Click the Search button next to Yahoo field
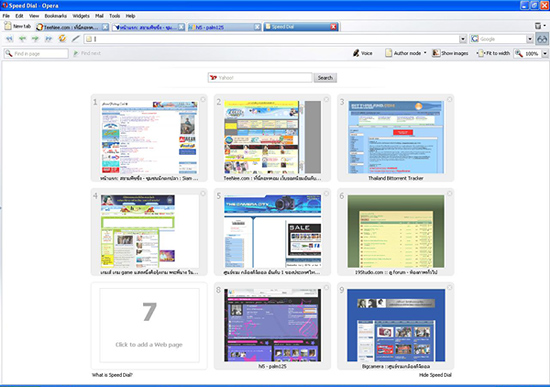 (325, 78)
